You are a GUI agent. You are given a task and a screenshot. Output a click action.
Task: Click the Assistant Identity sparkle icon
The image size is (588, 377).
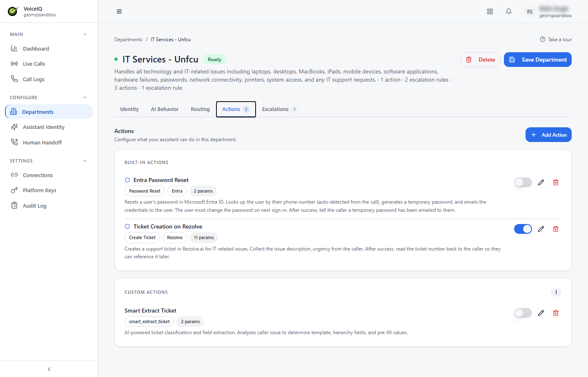pos(14,127)
